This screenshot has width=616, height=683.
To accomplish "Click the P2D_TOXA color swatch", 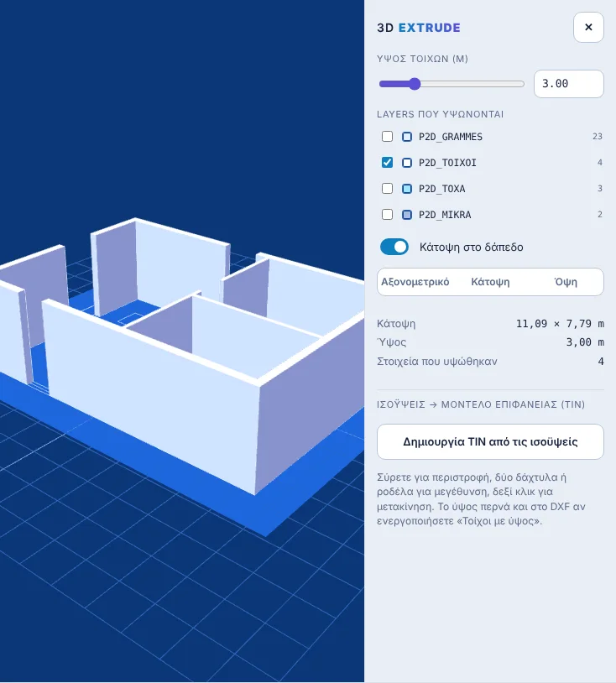I will click(406, 189).
